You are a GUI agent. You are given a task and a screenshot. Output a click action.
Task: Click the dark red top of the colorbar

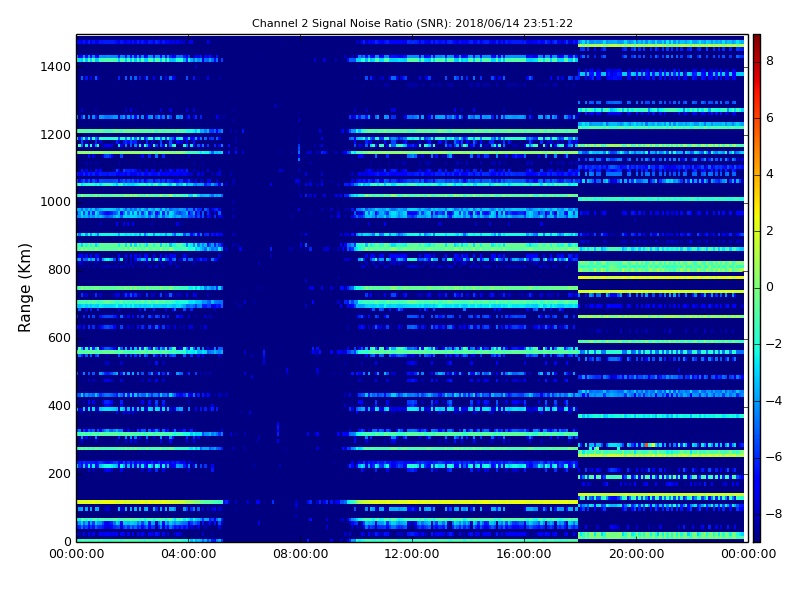[x=757, y=42]
